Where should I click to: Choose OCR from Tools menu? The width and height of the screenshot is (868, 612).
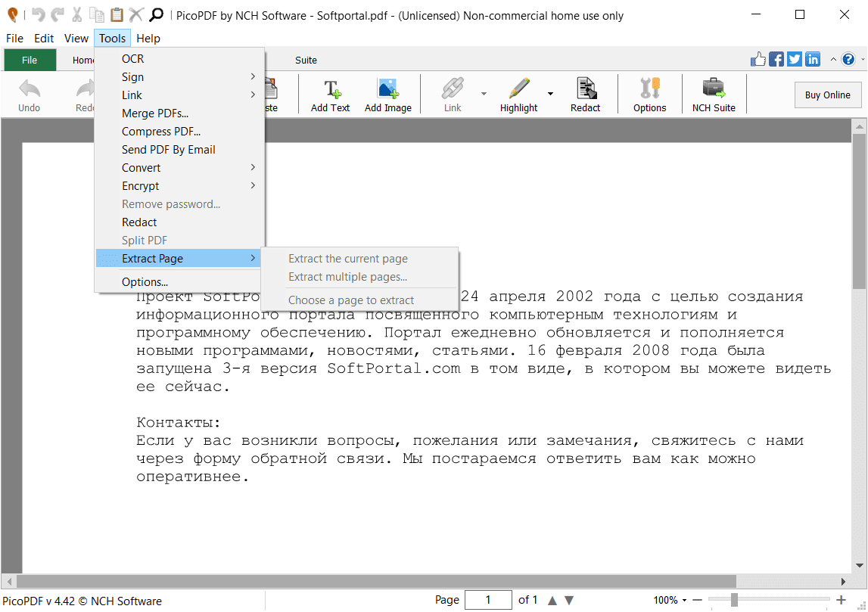pos(179,59)
